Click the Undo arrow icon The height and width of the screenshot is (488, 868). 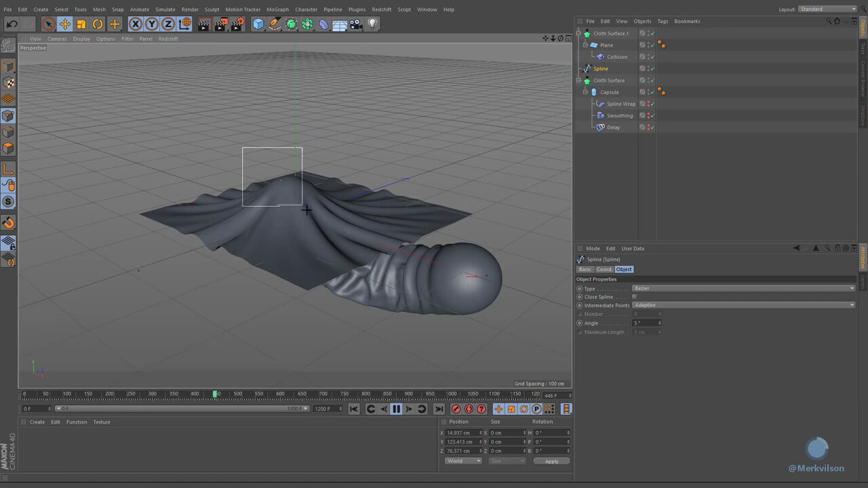(12, 24)
